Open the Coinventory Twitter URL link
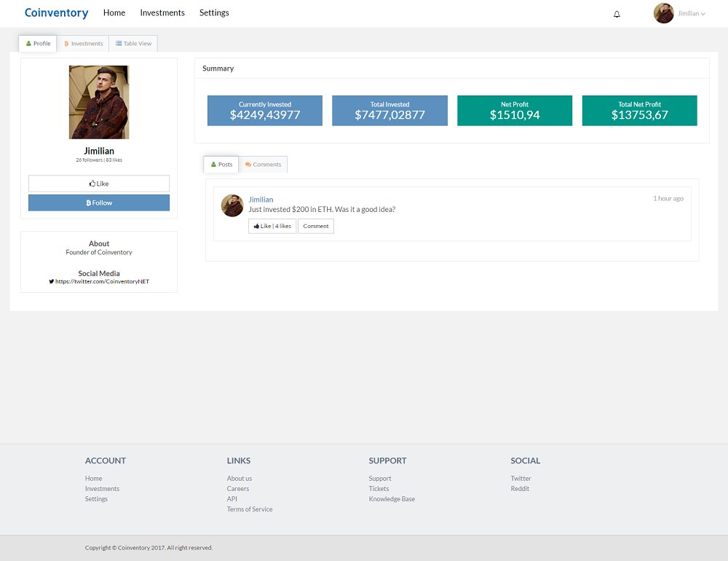Image resolution: width=728 pixels, height=561 pixels. [x=102, y=281]
